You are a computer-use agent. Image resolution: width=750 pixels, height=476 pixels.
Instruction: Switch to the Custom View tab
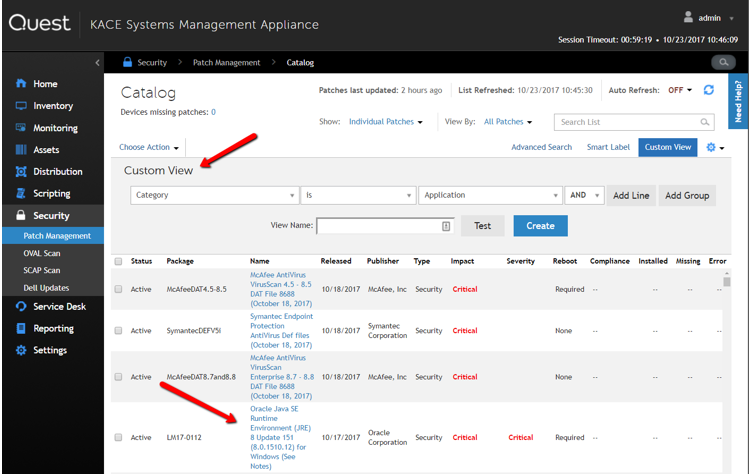point(667,147)
